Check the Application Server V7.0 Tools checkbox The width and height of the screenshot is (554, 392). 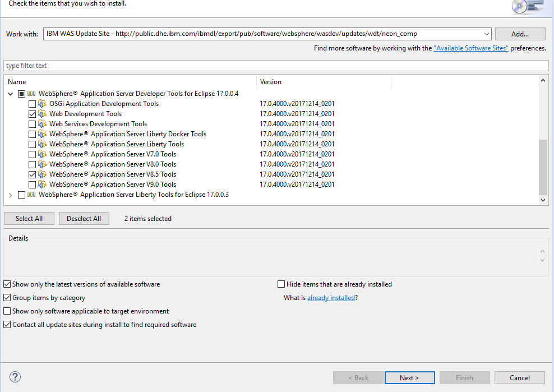click(x=32, y=154)
